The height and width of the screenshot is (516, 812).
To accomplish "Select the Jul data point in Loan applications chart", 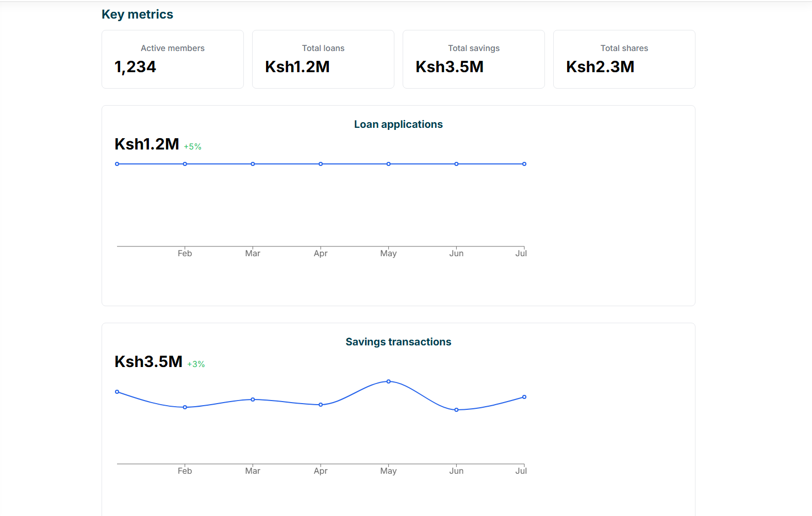I will [524, 164].
